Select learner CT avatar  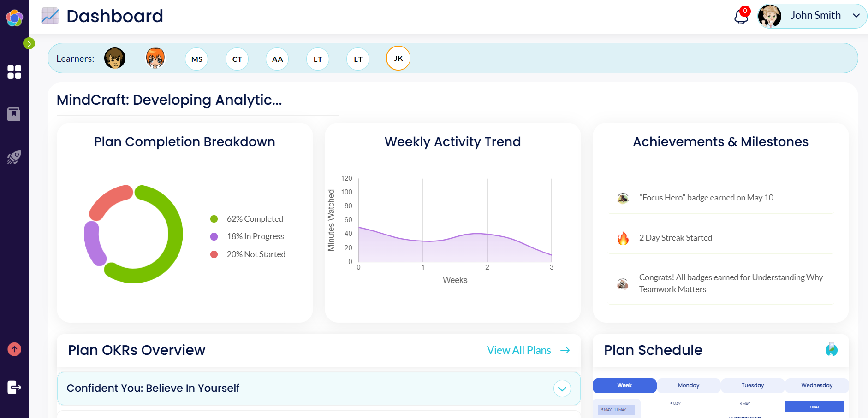(237, 59)
